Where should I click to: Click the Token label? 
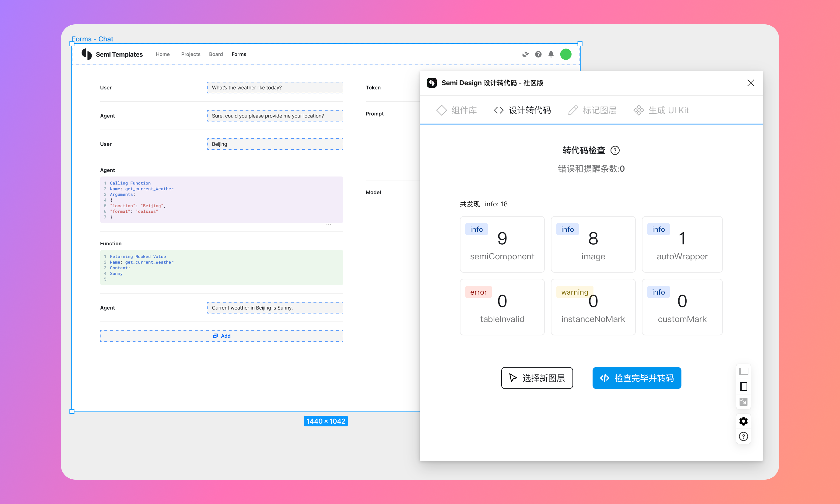373,88
